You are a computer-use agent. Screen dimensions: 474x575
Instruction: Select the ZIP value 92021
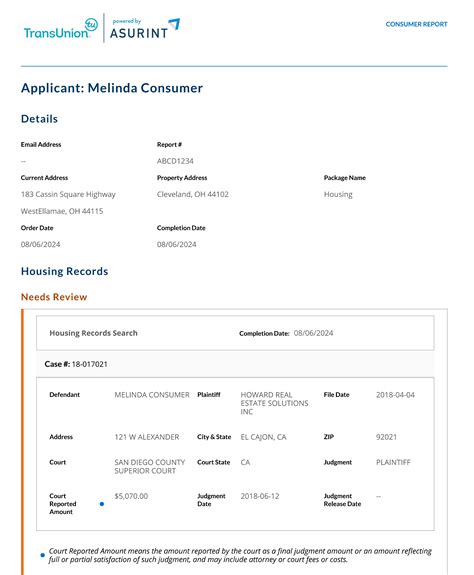pos(386,437)
